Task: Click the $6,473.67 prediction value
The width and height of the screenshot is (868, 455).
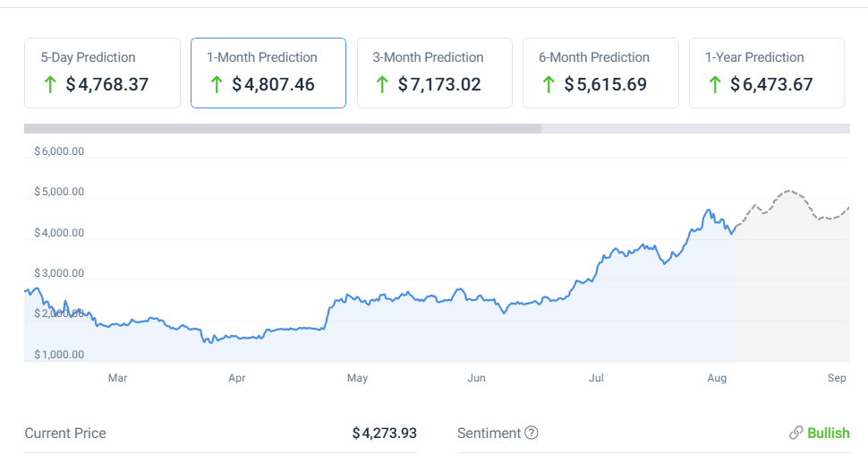Action: (771, 84)
